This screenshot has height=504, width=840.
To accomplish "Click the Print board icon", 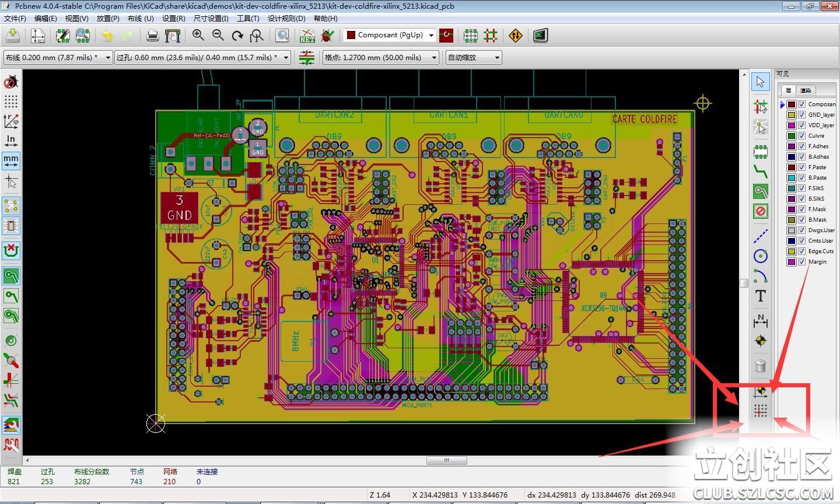I will 153,36.
